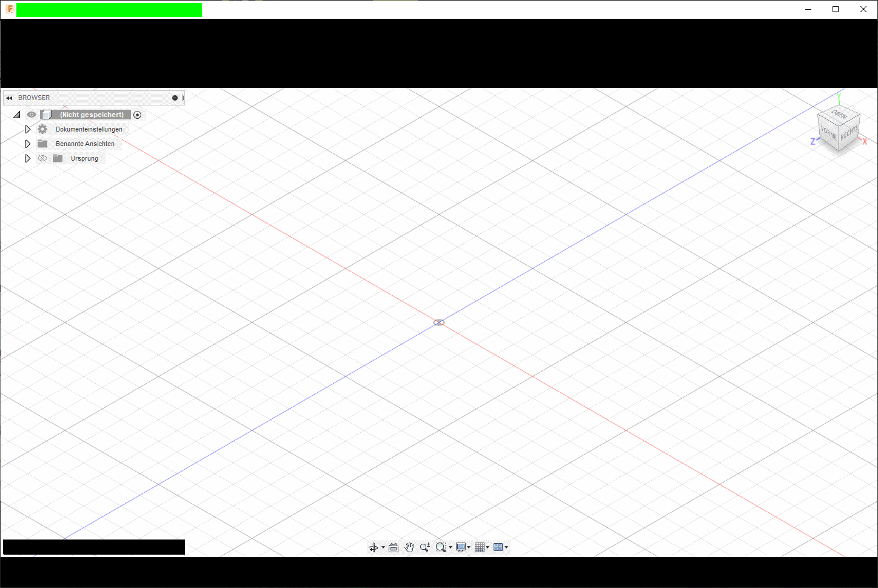Open Display Settings monitor icon
Image resolution: width=878 pixels, height=588 pixels.
point(461,547)
